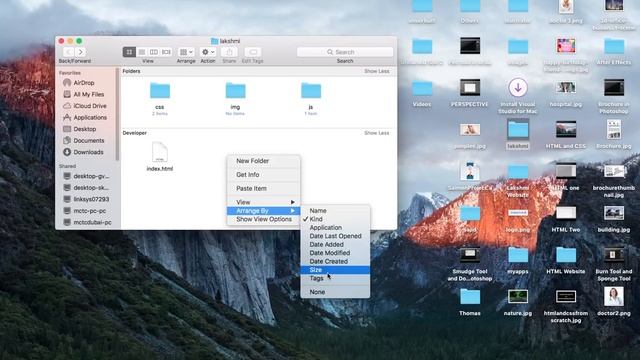The image size is (640, 360).
Task: Arrange by Date Modified
Action: click(x=335, y=253)
